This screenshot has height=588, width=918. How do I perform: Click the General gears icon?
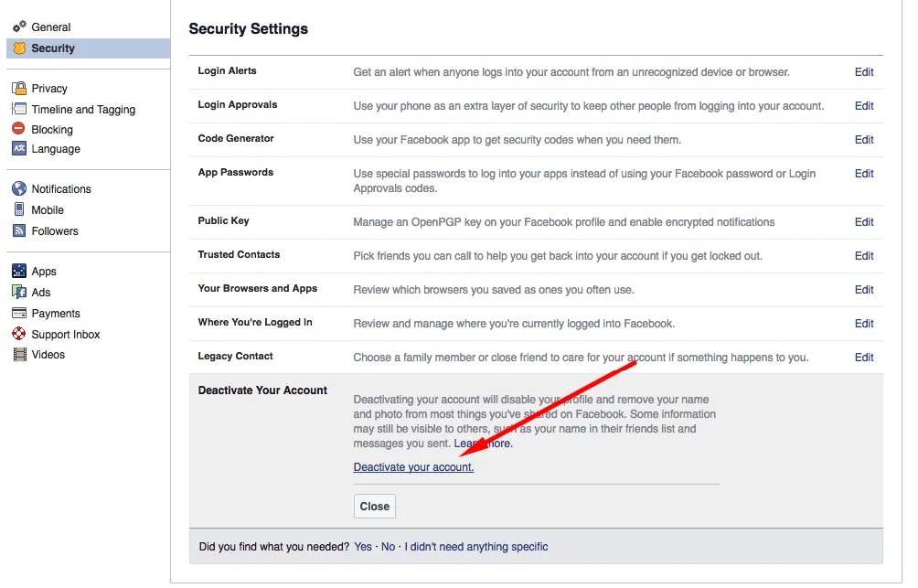(19, 27)
